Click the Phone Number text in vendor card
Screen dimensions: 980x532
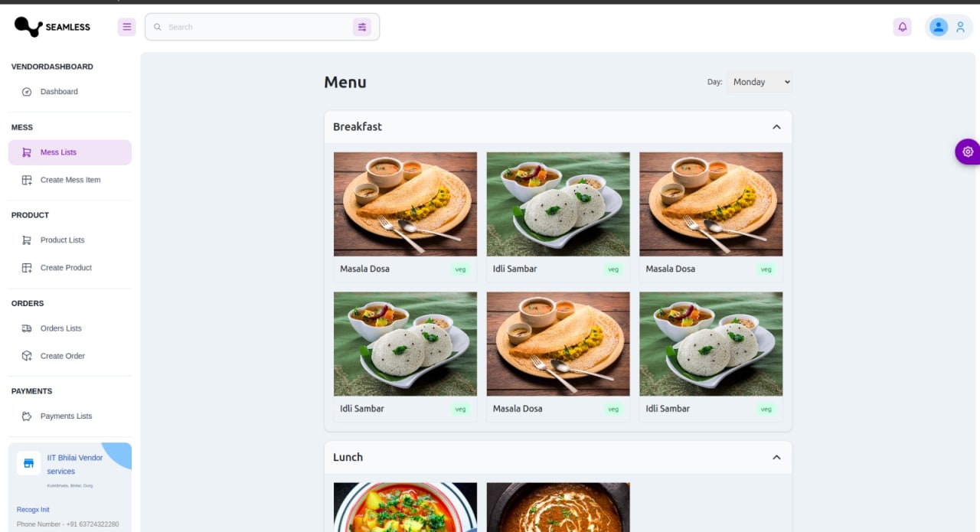[68, 524]
